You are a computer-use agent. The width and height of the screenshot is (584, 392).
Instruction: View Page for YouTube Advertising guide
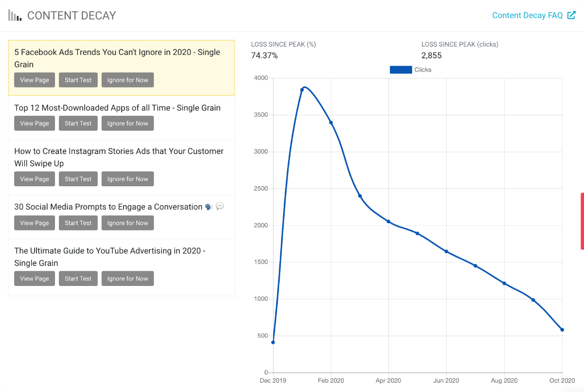click(34, 278)
